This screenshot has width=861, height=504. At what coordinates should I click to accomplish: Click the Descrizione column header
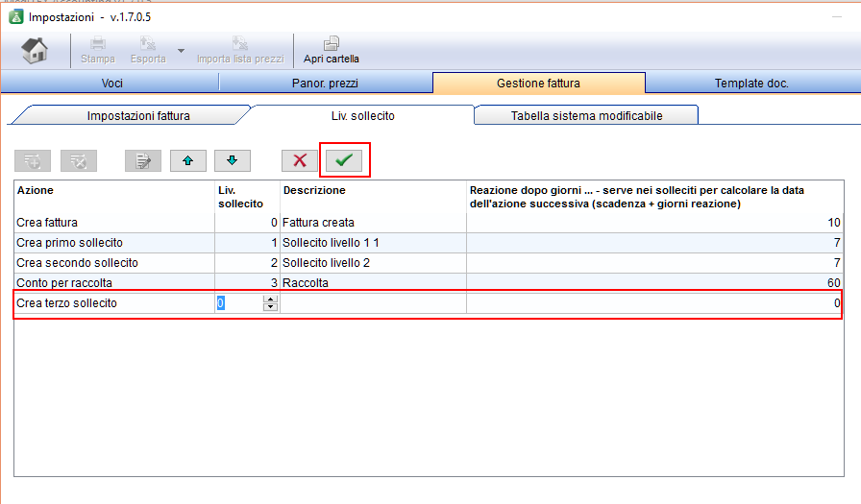pyautogui.click(x=374, y=197)
